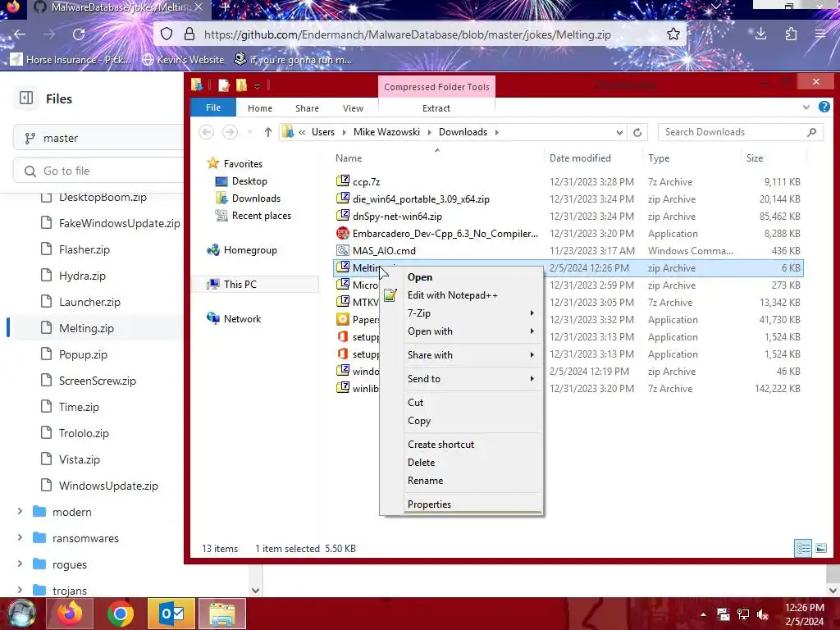
Task: Click File Explorer taskbar icon
Action: (222, 614)
